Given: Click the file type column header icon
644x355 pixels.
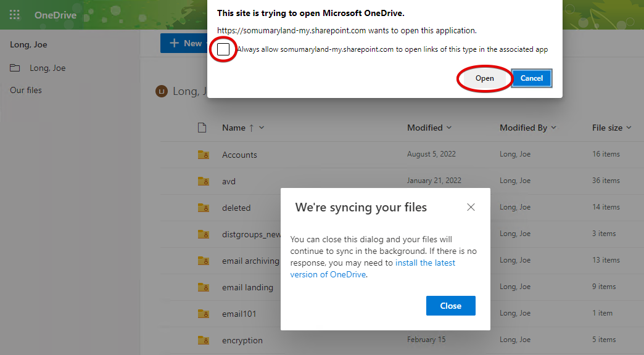Looking at the screenshot, I should (201, 128).
